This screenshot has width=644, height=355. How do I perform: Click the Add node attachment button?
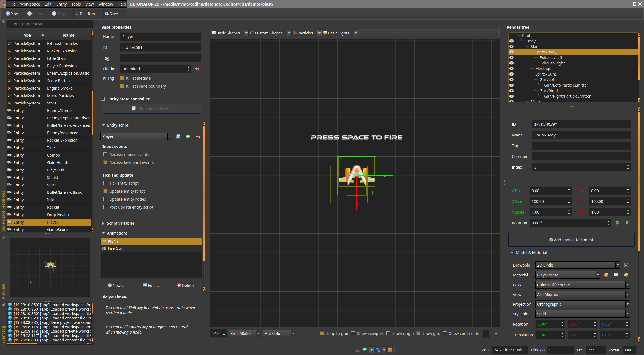click(x=571, y=240)
